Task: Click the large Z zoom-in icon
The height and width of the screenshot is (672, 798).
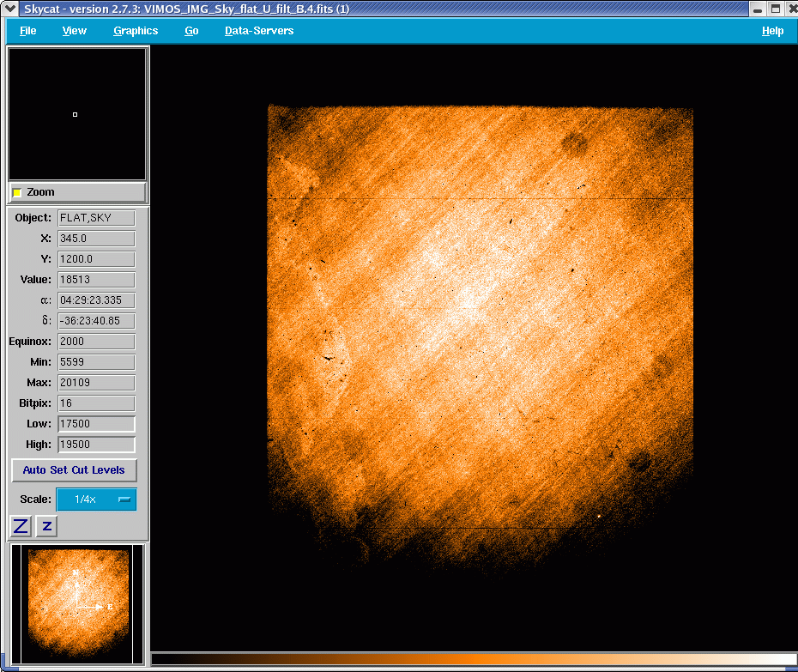Action: 21,526
